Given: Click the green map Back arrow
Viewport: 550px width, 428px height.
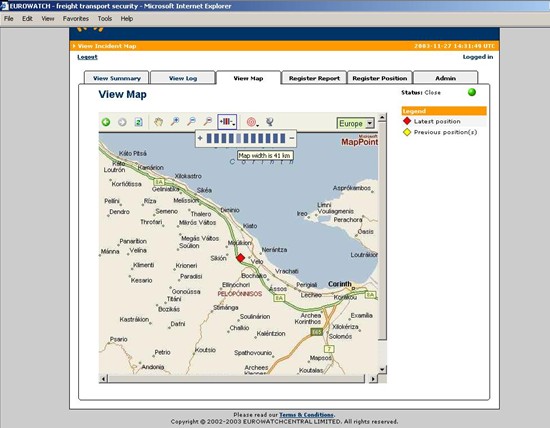Looking at the screenshot, I should click(x=106, y=122).
